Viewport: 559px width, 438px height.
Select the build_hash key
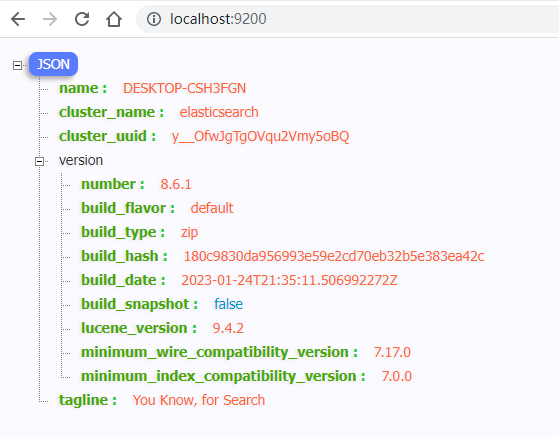pos(124,256)
